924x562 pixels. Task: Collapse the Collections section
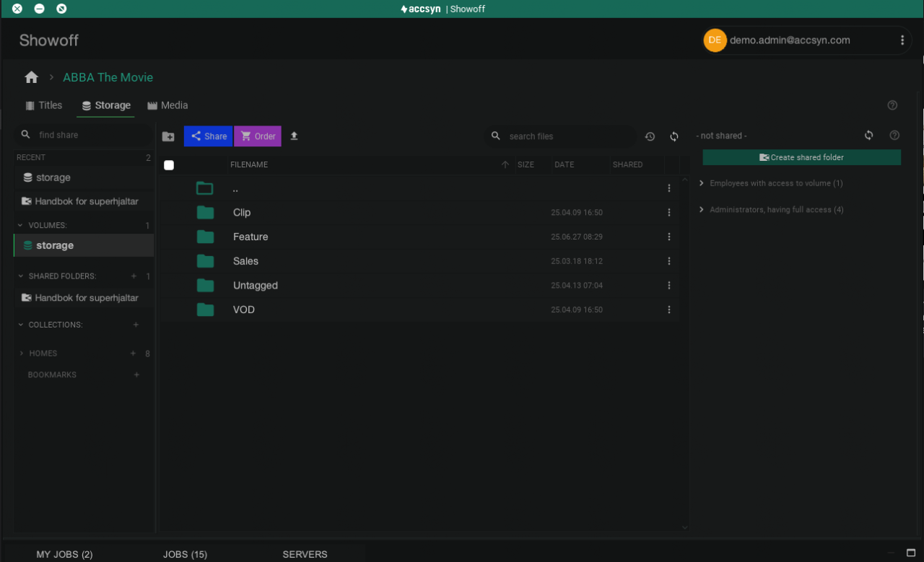point(21,325)
